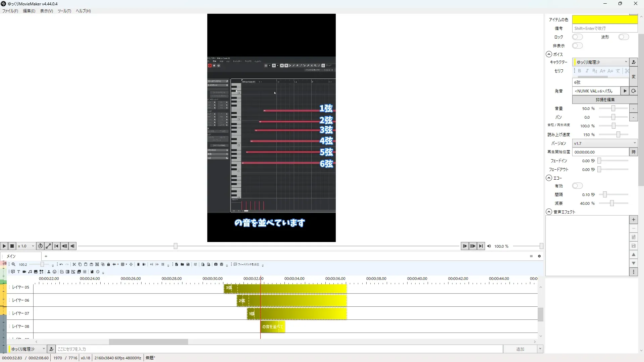Click the camera snapshot icon in toolbar
Image resolution: width=644 pixels, height=362 pixels.
216,264
